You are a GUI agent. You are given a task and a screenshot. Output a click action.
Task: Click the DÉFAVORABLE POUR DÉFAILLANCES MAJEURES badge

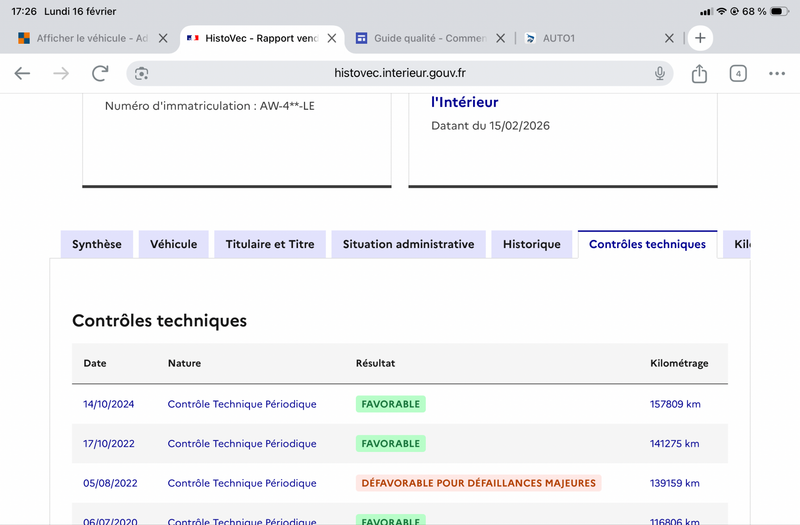[x=478, y=483]
